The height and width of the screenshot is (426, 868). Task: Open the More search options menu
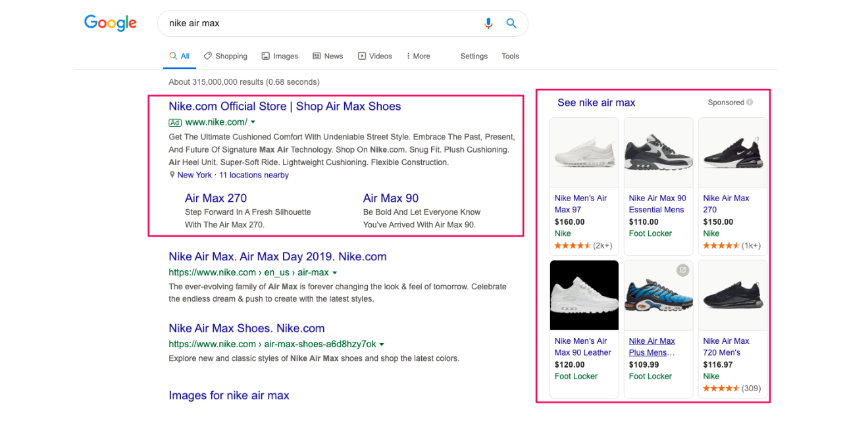point(418,57)
